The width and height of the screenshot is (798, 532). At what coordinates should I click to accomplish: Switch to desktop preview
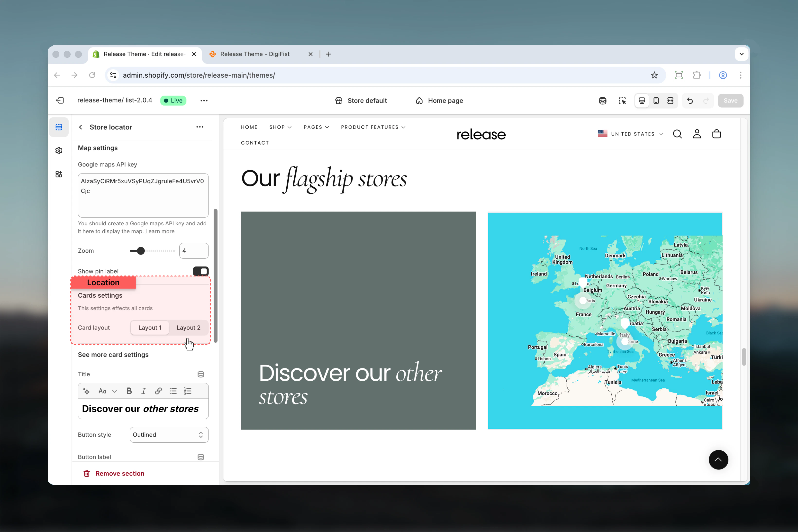[642, 101]
